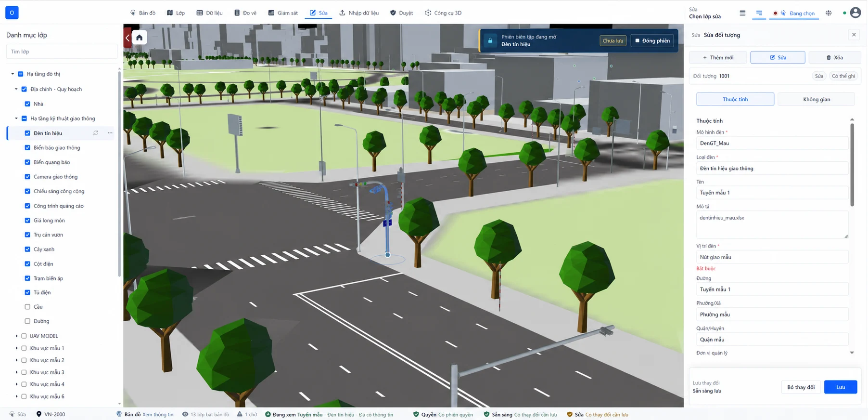
Task: Click the blue app logo at top left
Action: (x=12, y=13)
